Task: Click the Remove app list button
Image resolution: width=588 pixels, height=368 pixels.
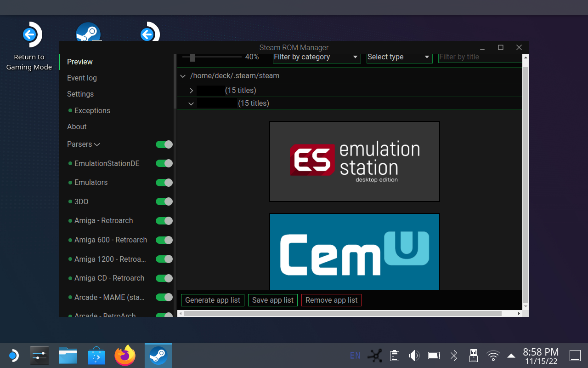Action: point(331,300)
